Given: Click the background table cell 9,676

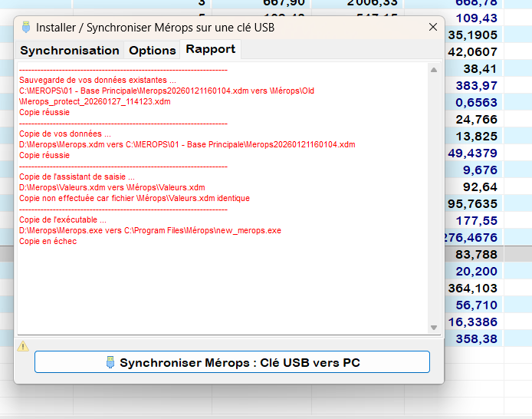Looking at the screenshot, I should tap(480, 170).
